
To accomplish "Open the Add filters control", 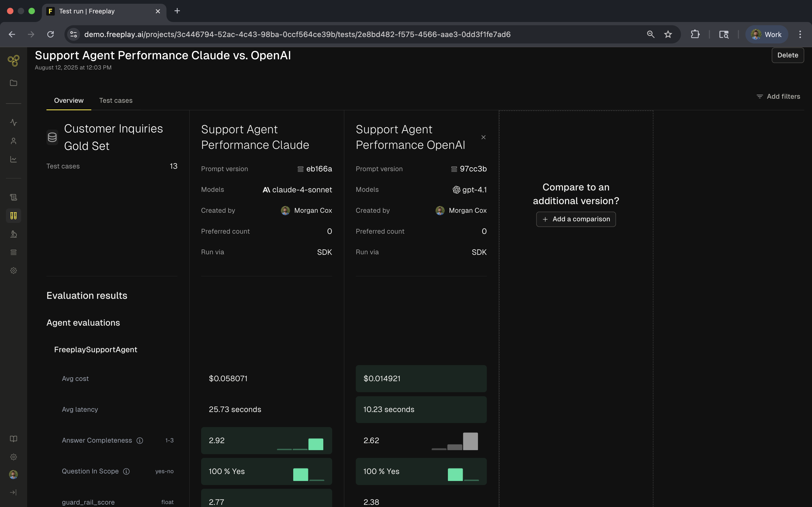I will (778, 97).
